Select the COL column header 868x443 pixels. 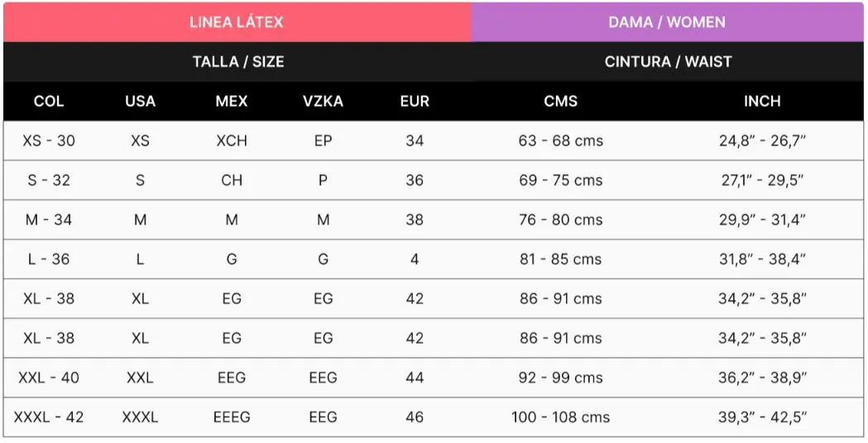[49, 101]
